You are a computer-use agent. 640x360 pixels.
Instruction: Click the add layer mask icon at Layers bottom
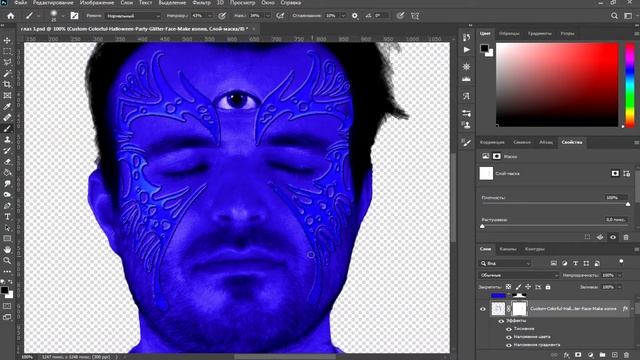click(578, 355)
